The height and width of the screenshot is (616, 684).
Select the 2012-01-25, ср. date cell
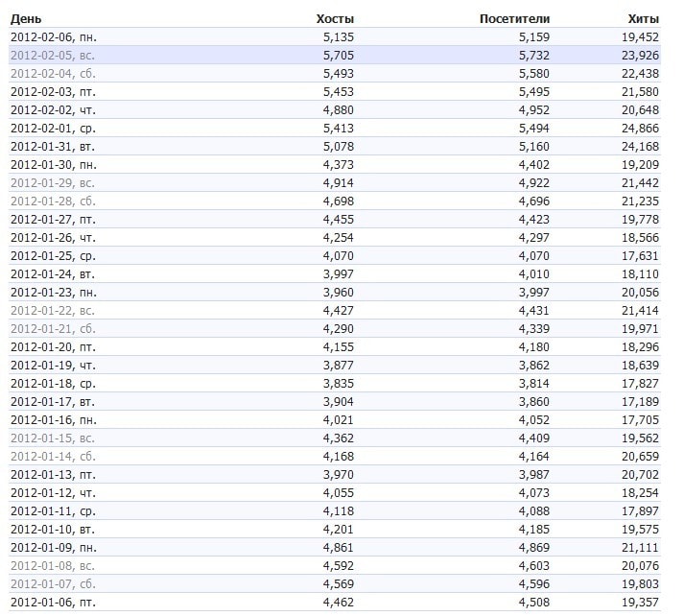[53, 255]
